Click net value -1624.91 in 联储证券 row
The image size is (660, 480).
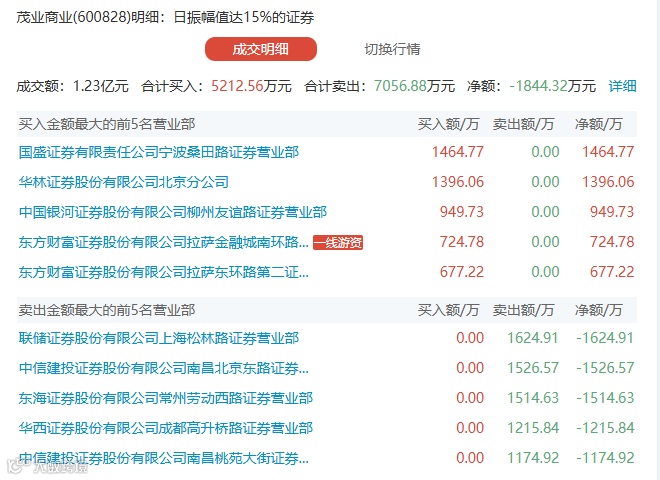605,338
